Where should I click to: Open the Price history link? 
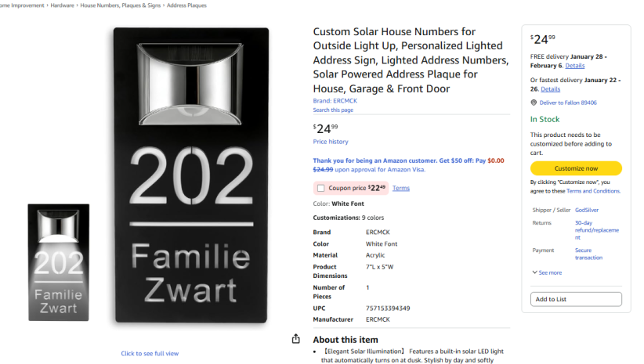coord(331,142)
